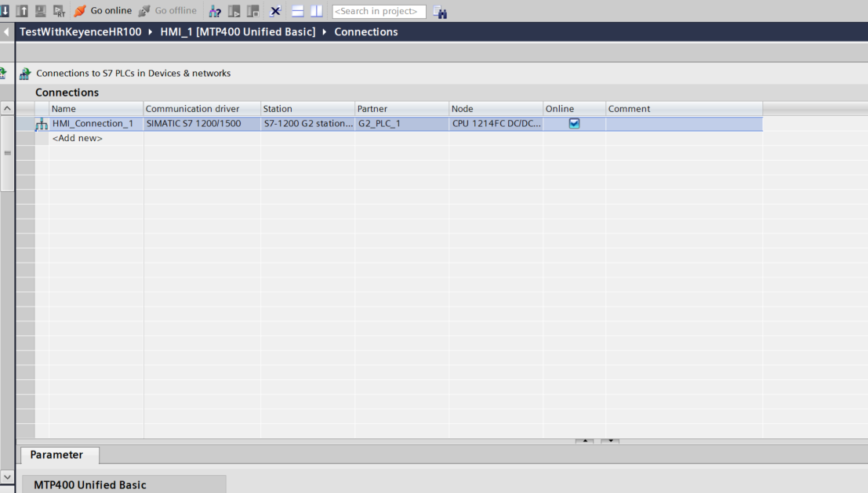Sort by Communication driver column header
This screenshot has height=493, width=868.
pyautogui.click(x=202, y=108)
